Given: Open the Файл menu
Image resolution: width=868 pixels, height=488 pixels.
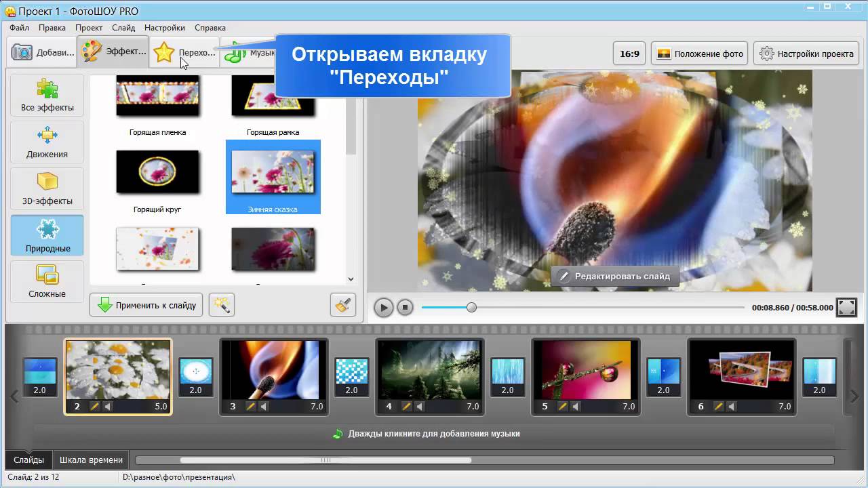Looking at the screenshot, I should 19,28.
